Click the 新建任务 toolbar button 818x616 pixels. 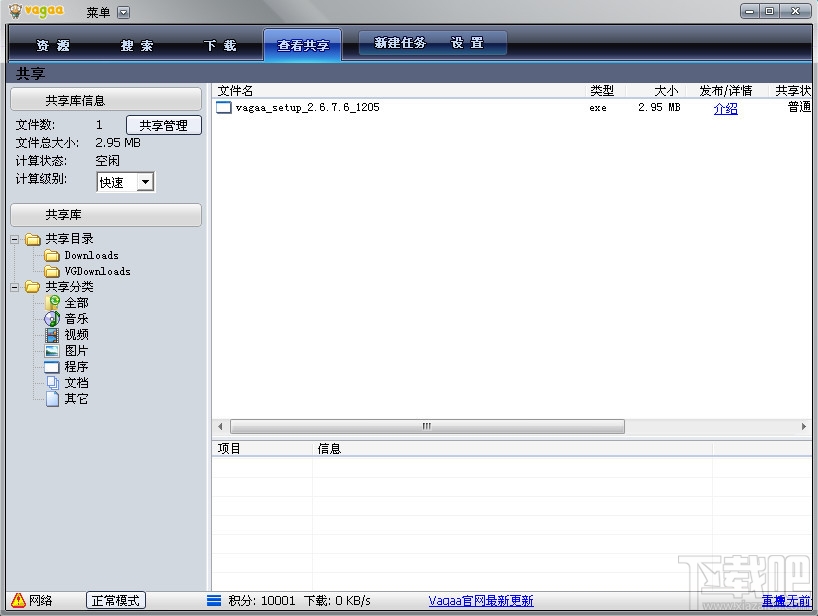coord(400,43)
